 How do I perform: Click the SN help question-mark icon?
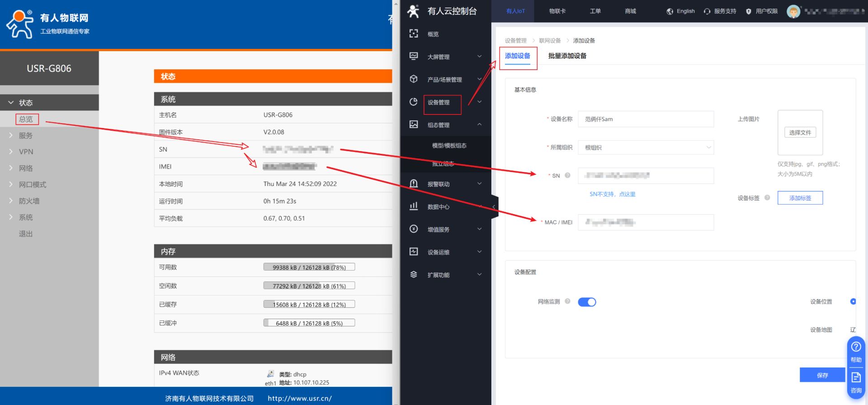[567, 176]
